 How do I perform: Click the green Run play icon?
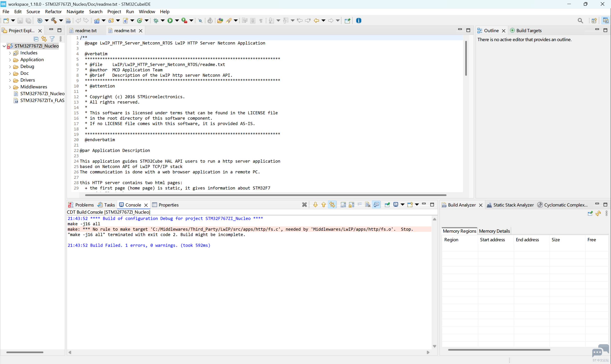[x=170, y=21]
